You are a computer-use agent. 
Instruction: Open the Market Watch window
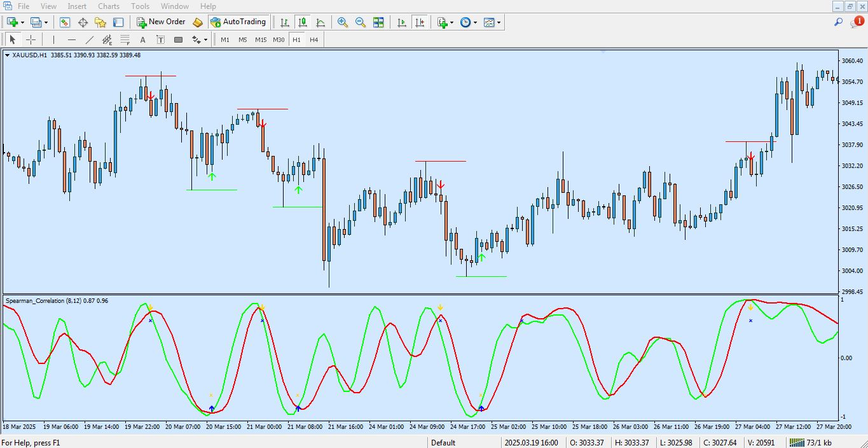click(x=64, y=22)
